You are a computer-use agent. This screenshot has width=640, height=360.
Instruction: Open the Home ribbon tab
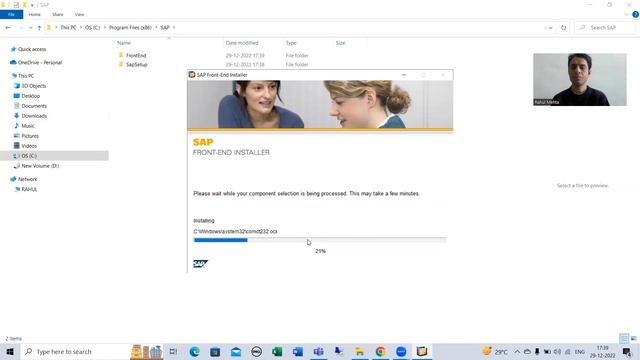coord(35,14)
